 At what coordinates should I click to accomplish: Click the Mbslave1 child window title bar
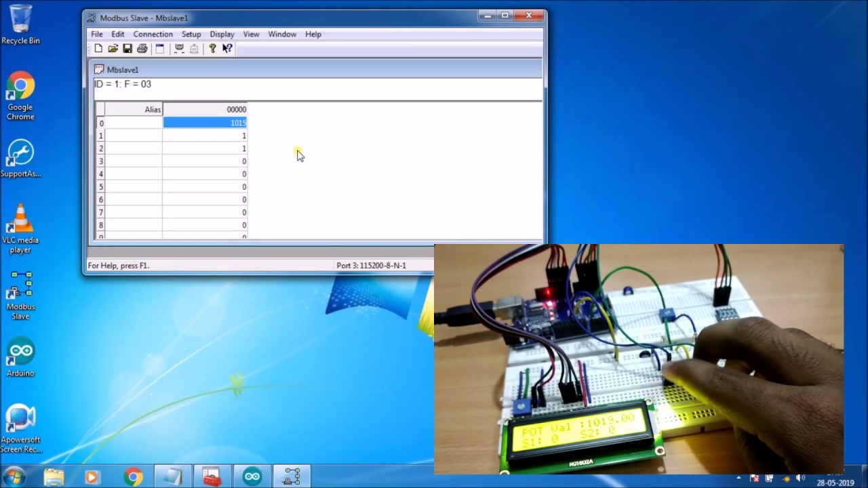pos(316,69)
